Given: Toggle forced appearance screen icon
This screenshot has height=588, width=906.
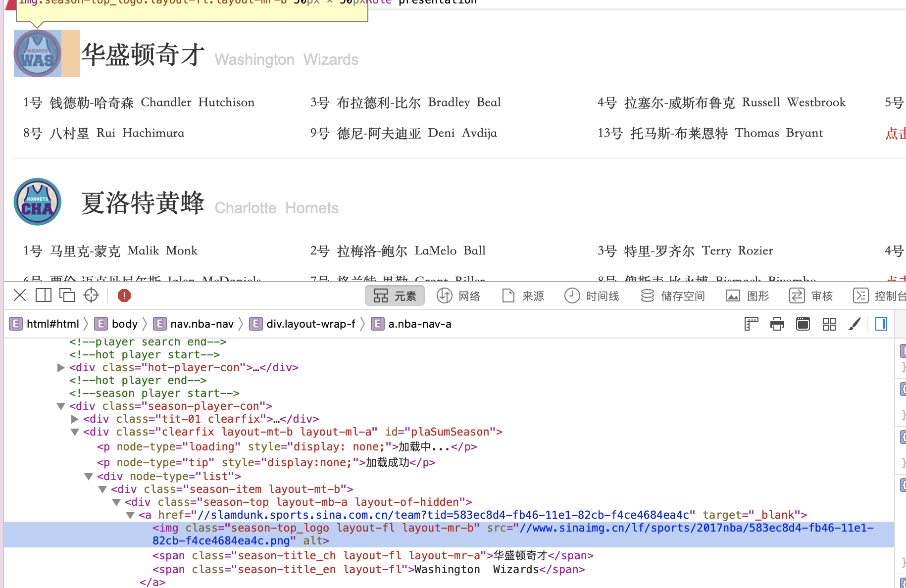Looking at the screenshot, I should tap(803, 324).
